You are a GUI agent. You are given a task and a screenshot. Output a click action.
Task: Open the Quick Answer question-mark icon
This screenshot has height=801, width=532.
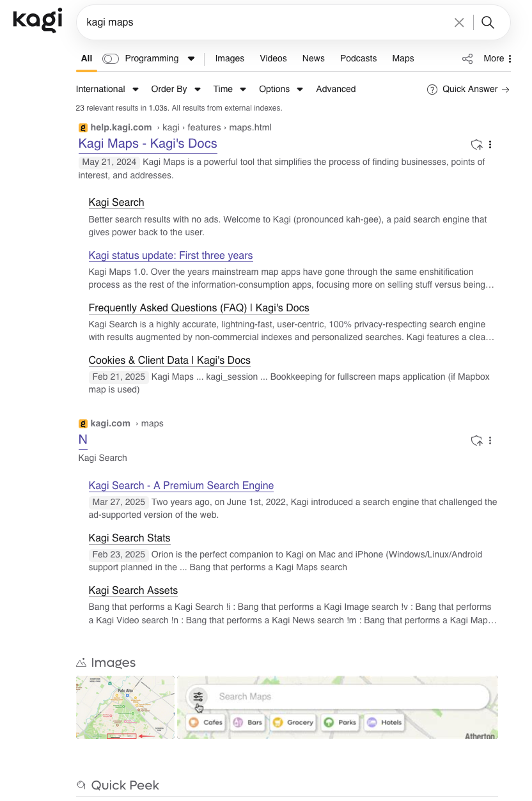click(x=432, y=89)
